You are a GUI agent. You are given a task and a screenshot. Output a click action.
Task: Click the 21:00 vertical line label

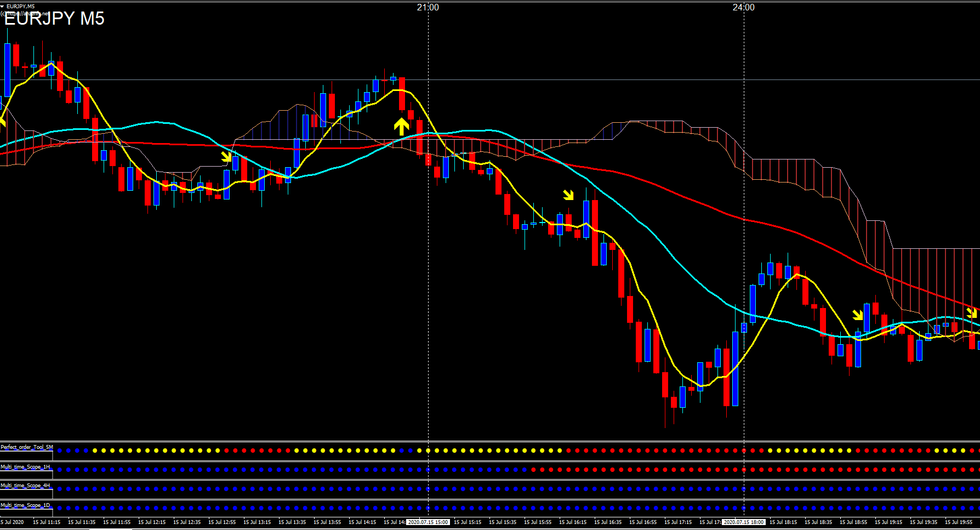click(428, 7)
